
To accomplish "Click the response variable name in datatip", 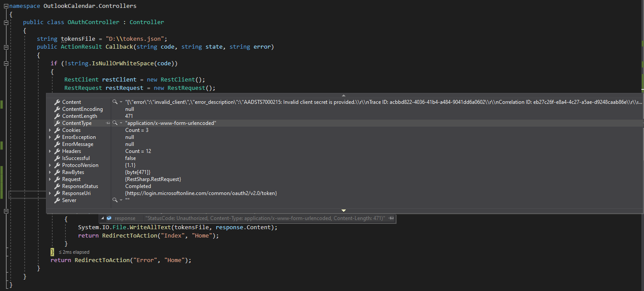I will pyautogui.click(x=125, y=218).
